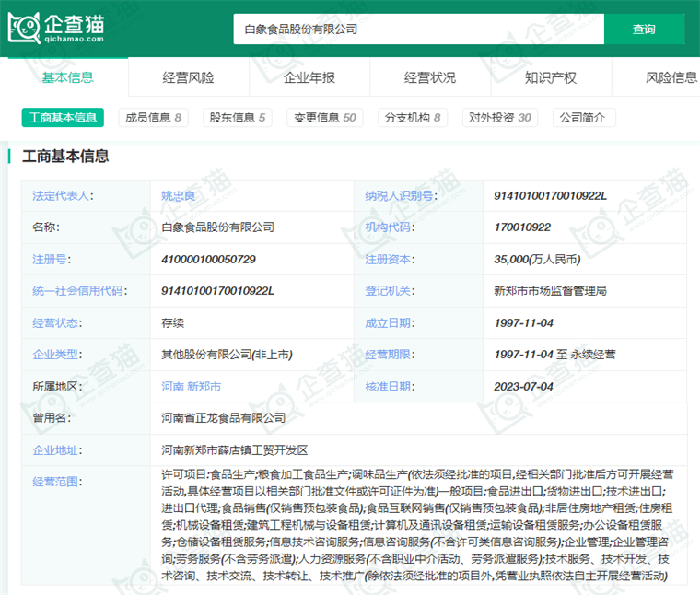The width and height of the screenshot is (700, 595).
Task: Click the 经营状态 field label
Action: (x=57, y=322)
